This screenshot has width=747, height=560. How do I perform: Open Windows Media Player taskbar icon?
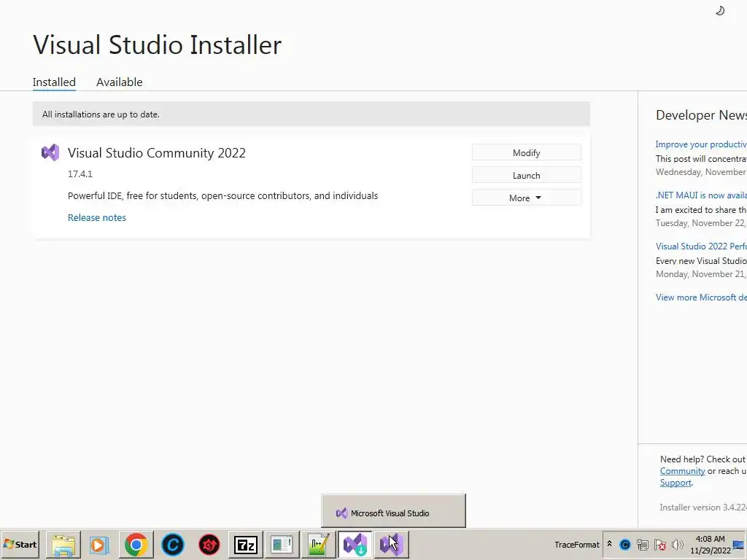(99, 544)
